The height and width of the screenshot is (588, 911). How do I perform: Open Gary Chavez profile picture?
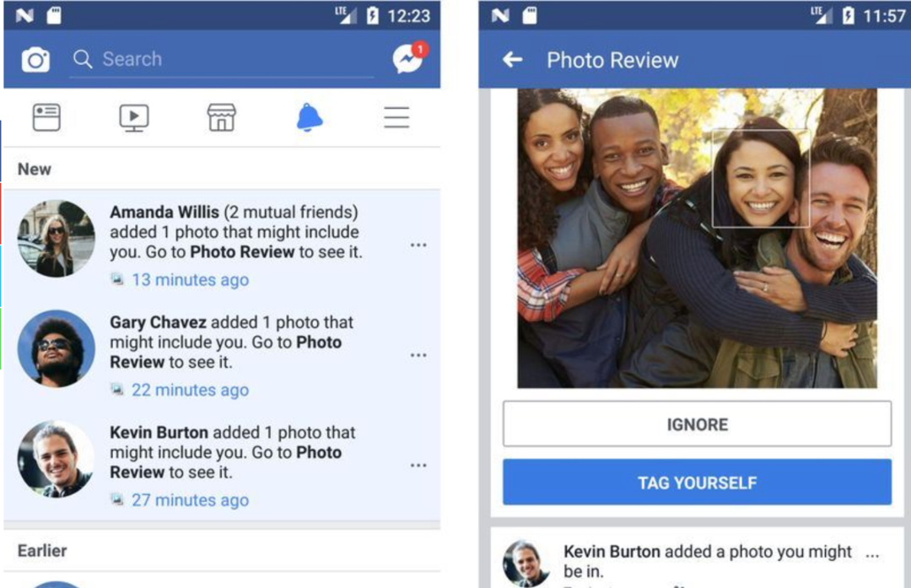57,348
